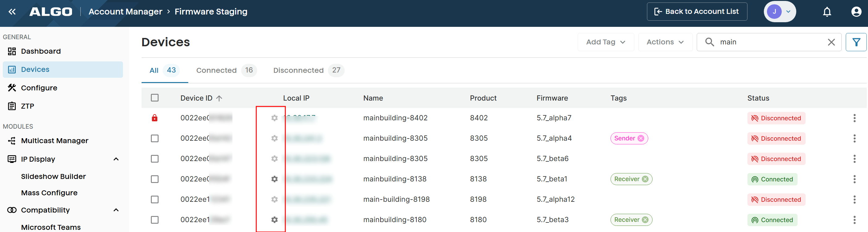Image resolution: width=868 pixels, height=232 pixels.
Task: Open the Add Tag dropdown
Action: coord(606,42)
